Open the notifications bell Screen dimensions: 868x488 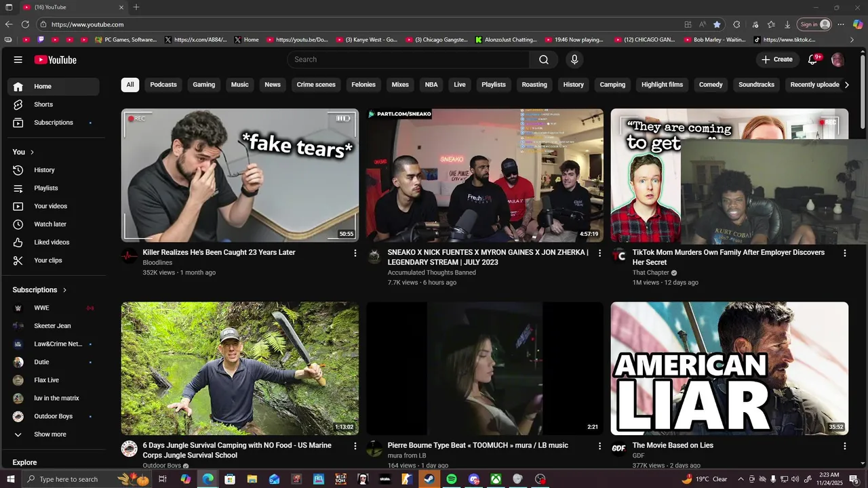[x=812, y=60]
